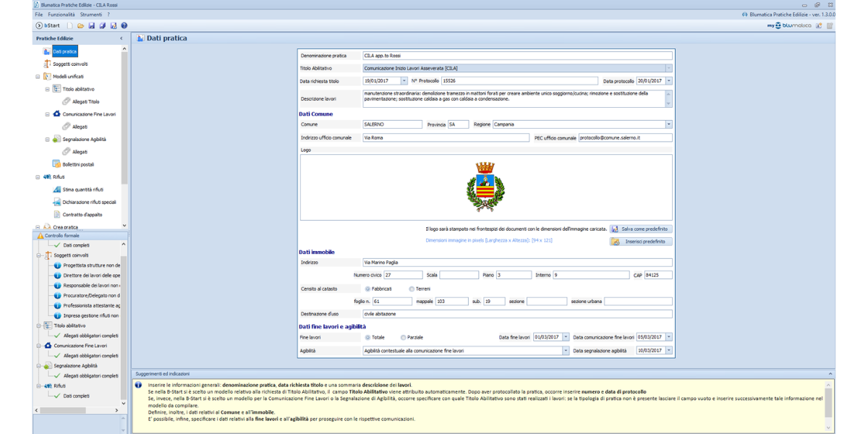Create a new file from toolbar
The height and width of the screenshot is (434, 868).
point(70,25)
